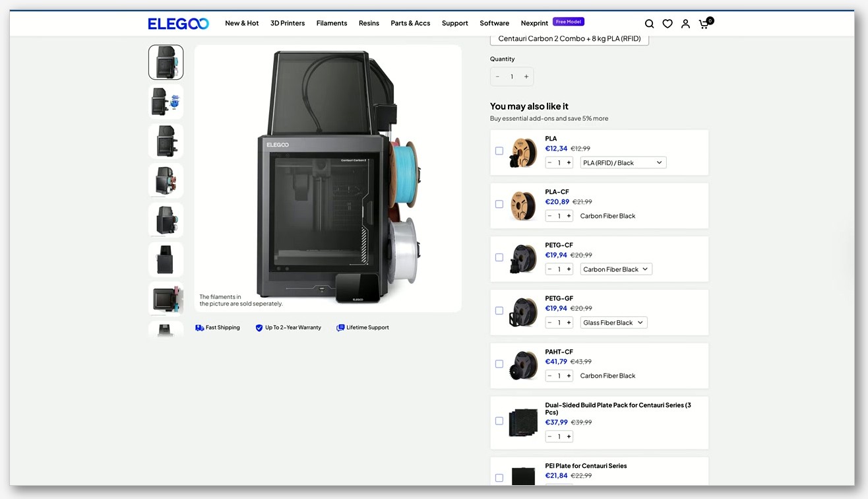Viewport: 868px width, 499px height.
Task: Open the Filaments menu
Action: click(x=332, y=23)
